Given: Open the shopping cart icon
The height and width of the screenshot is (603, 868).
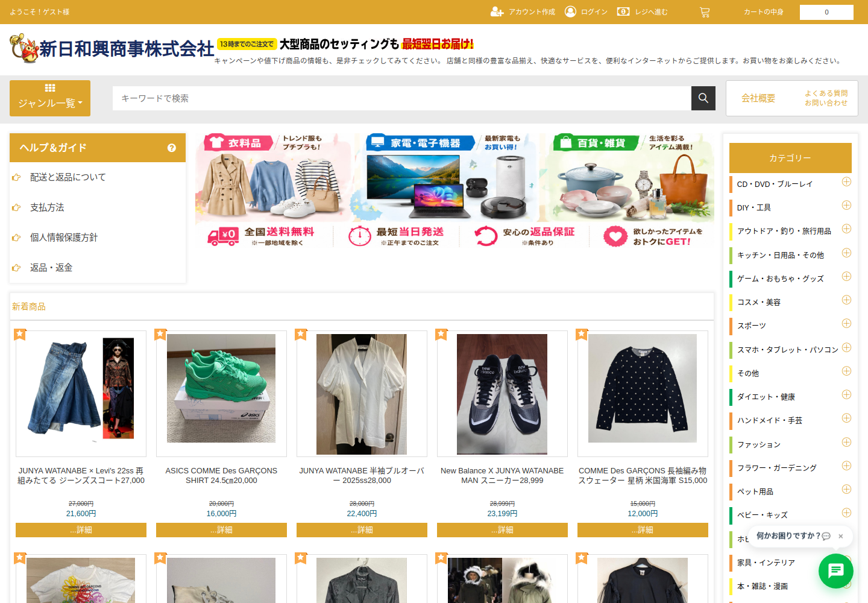Looking at the screenshot, I should point(705,12).
